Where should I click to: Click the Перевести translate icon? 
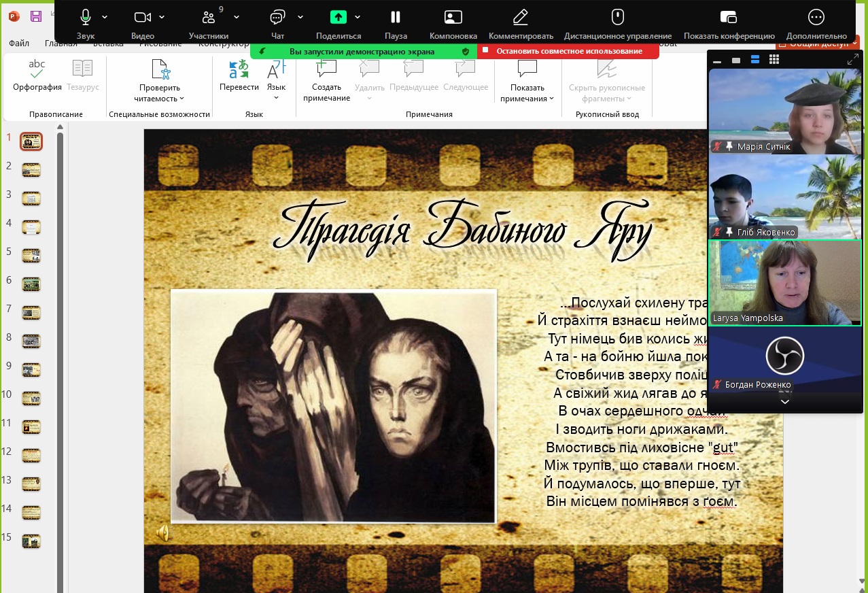point(239,70)
